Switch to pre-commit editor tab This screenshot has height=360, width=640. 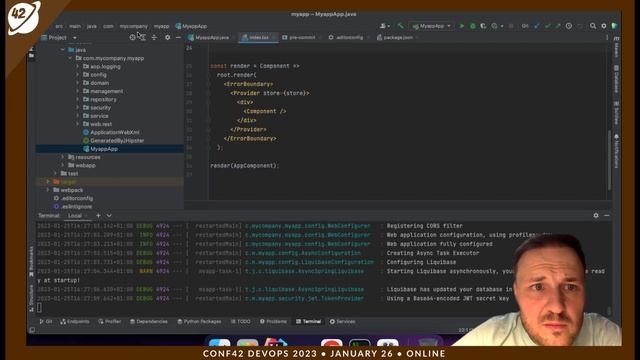click(x=301, y=38)
